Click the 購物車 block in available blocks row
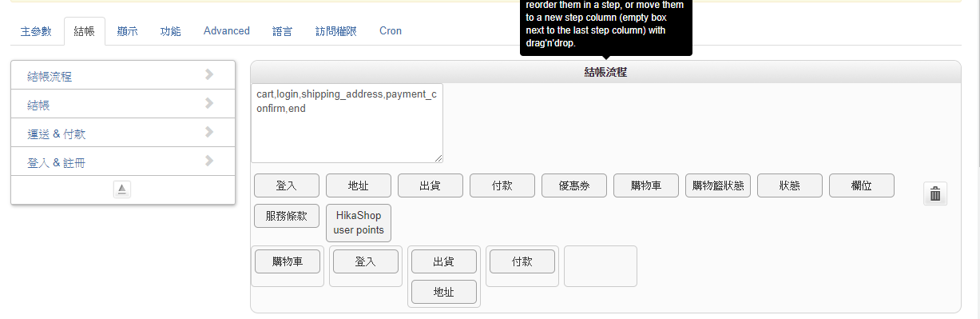Screen dimensions: 980x319 click(646, 185)
